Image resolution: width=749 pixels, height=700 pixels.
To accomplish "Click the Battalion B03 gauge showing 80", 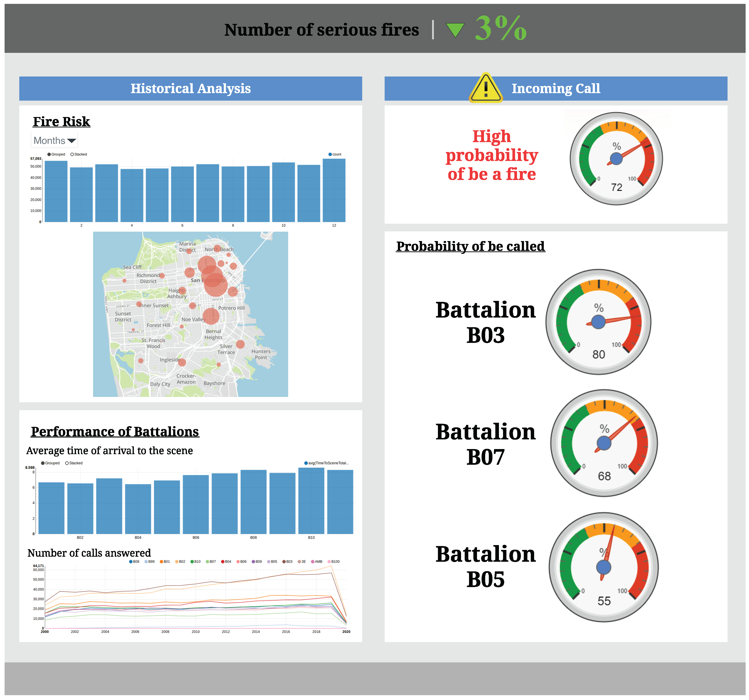I will 598,322.
